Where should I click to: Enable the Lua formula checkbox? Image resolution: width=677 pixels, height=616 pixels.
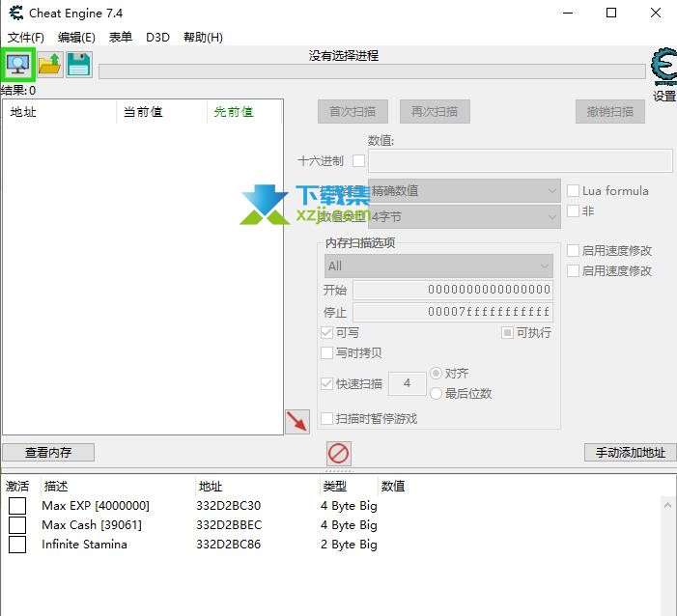click(x=573, y=191)
